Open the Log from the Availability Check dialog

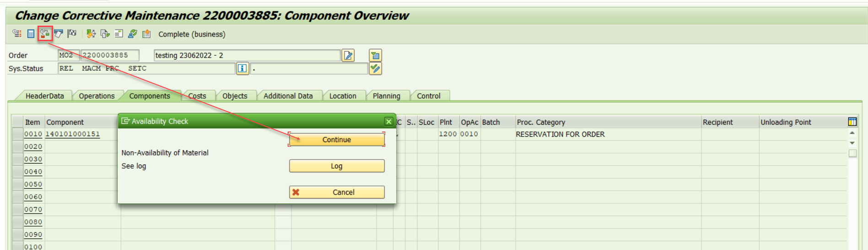(x=336, y=166)
